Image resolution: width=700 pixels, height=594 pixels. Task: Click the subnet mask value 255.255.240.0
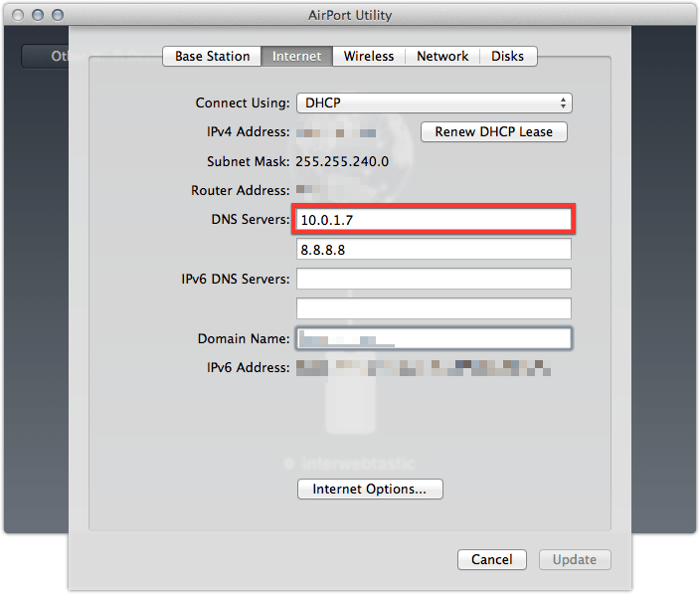tap(342, 161)
